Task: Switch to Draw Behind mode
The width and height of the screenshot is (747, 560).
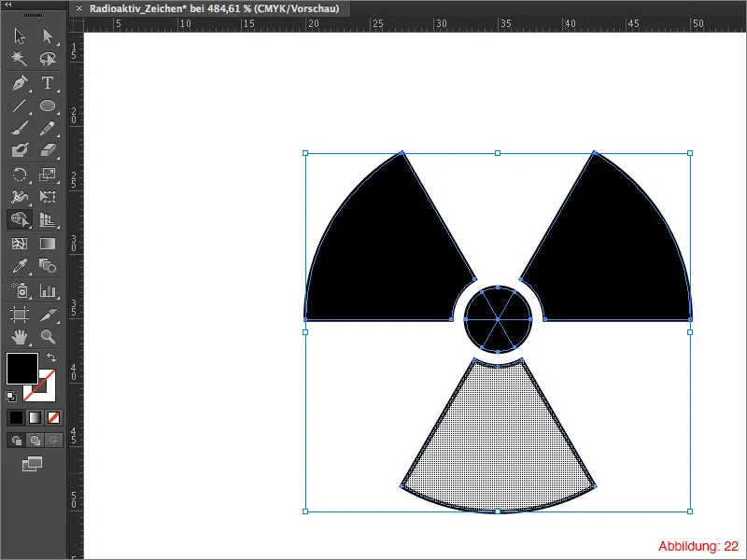Action: tap(35, 440)
